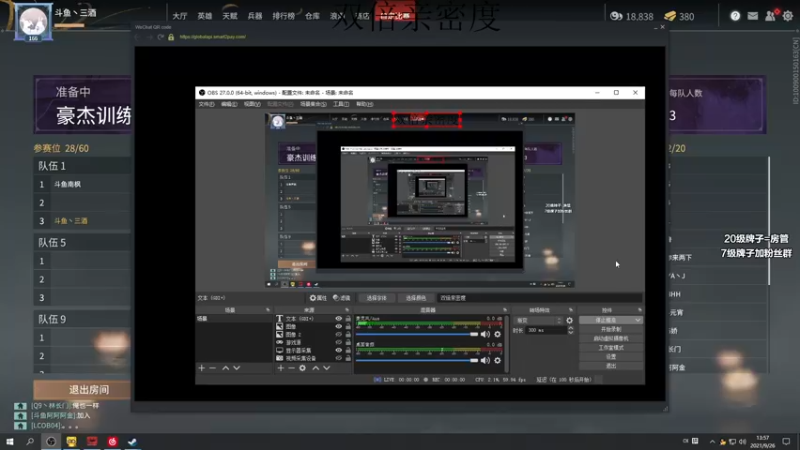Open 麦克风/Aux audio settings gear
The width and height of the screenshot is (800, 450).
click(497, 334)
